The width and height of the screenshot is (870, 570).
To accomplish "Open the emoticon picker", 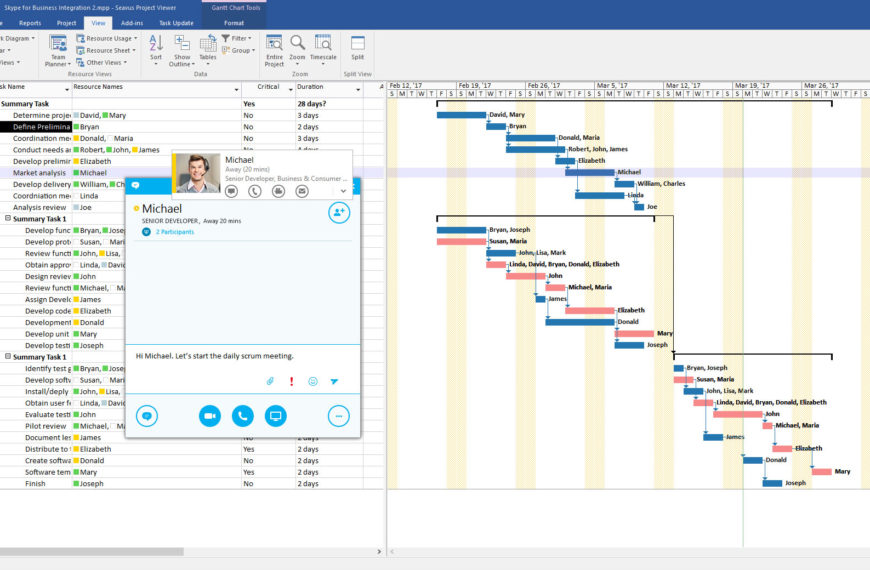I will 313,381.
